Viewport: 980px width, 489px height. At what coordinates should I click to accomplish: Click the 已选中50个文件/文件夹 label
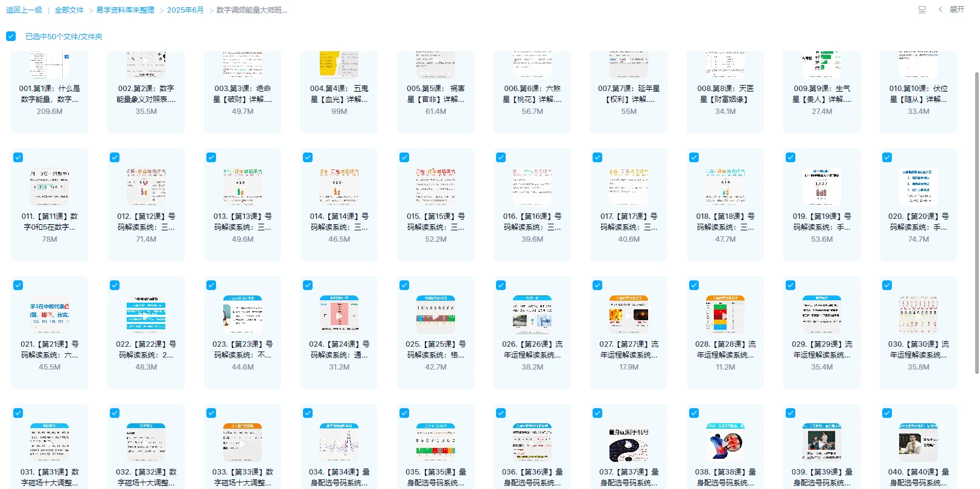[64, 37]
